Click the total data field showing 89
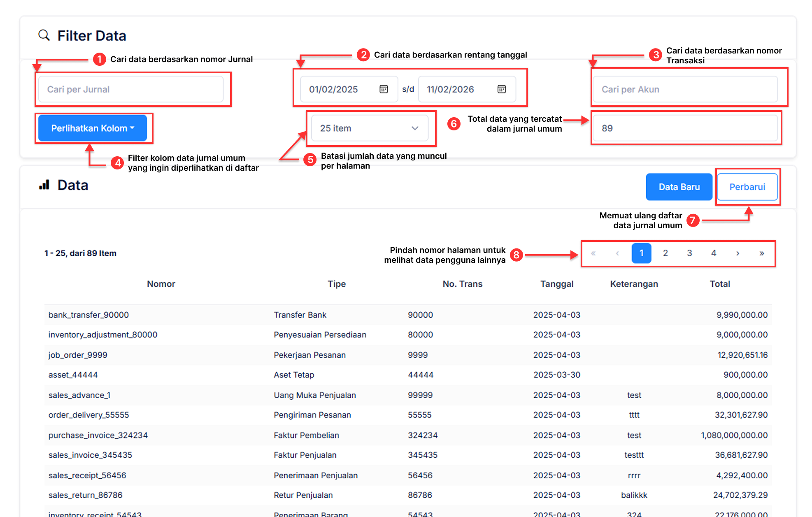 (685, 128)
